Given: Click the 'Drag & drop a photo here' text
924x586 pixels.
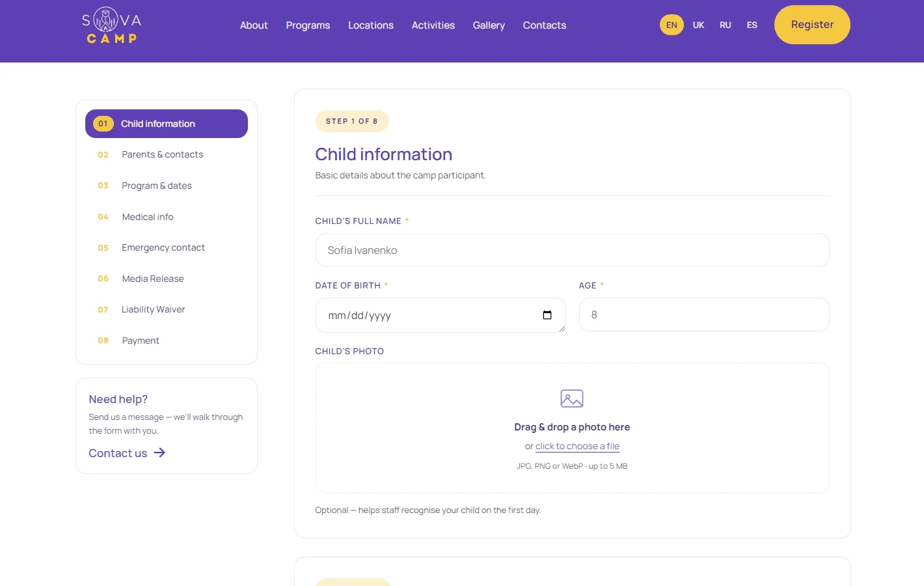Looking at the screenshot, I should [572, 427].
